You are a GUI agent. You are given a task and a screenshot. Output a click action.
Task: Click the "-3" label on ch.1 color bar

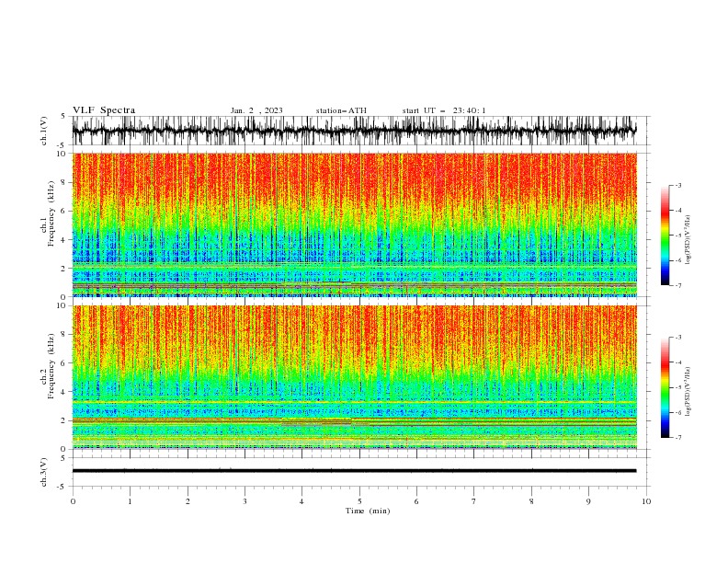coord(678,185)
